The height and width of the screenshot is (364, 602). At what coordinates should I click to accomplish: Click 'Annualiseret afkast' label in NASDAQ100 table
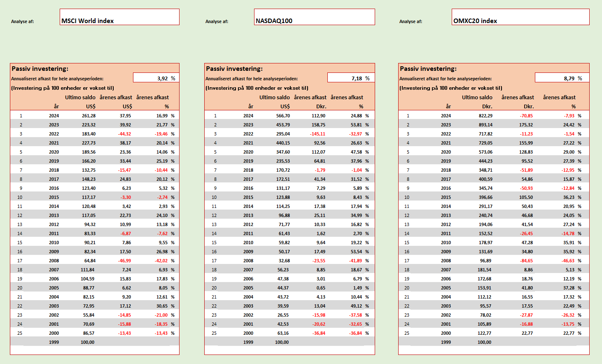[251, 79]
